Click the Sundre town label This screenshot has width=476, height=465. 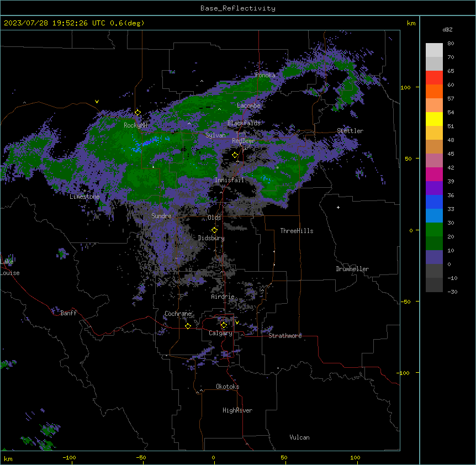coord(161,216)
